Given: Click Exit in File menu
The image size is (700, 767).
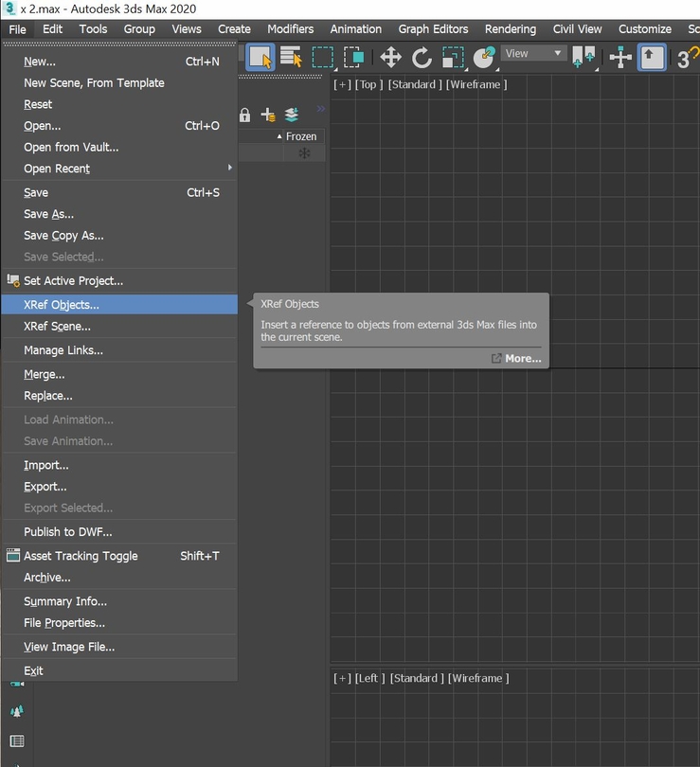Looking at the screenshot, I should 120,671.
